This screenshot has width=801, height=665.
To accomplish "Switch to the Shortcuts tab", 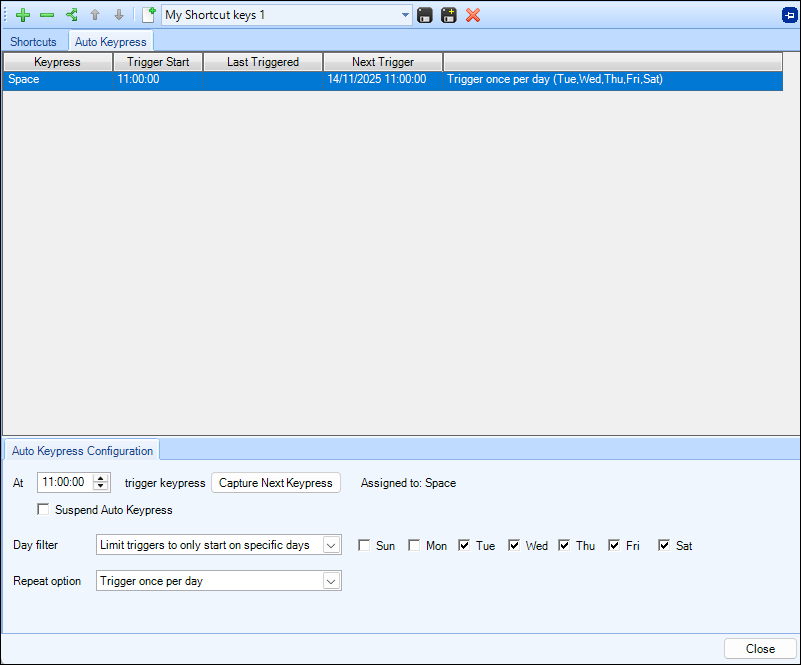I will [x=33, y=42].
